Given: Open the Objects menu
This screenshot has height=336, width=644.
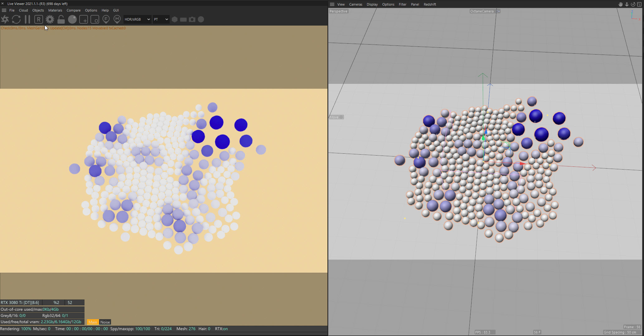Looking at the screenshot, I should tap(38, 10).
